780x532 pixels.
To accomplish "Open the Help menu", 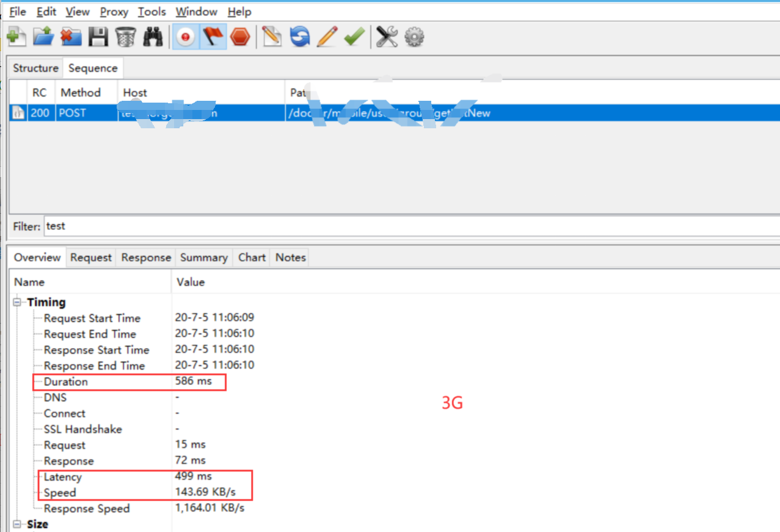I will (x=239, y=12).
